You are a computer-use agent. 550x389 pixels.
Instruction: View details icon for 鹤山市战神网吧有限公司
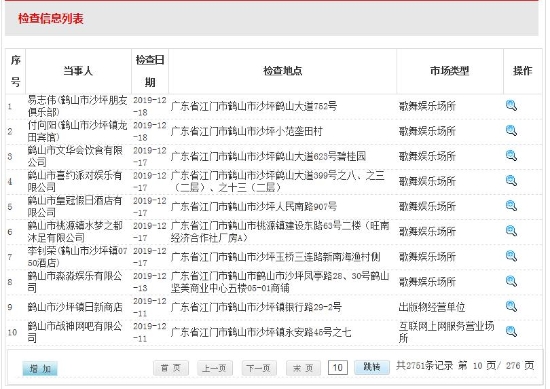[x=511, y=331]
